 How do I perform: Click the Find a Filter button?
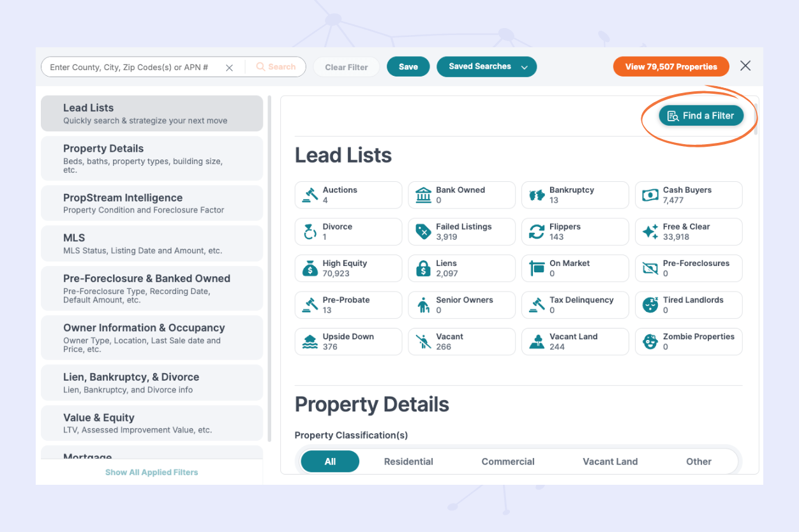[701, 115]
